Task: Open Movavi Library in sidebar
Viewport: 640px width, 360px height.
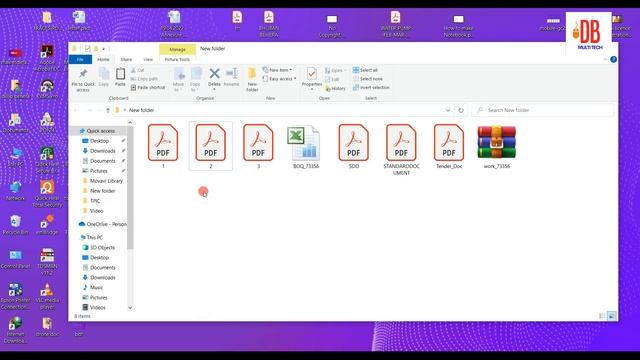Action: (x=106, y=181)
